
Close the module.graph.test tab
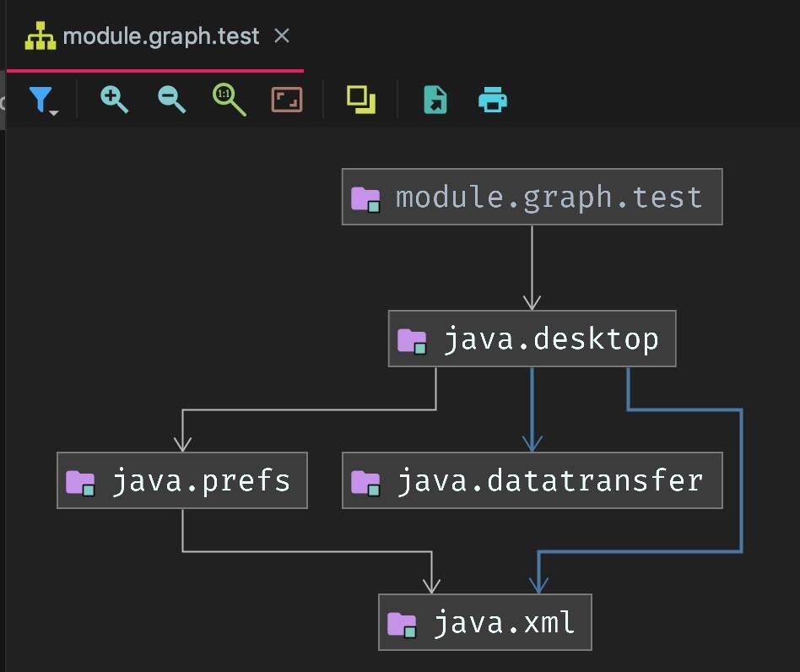(281, 35)
